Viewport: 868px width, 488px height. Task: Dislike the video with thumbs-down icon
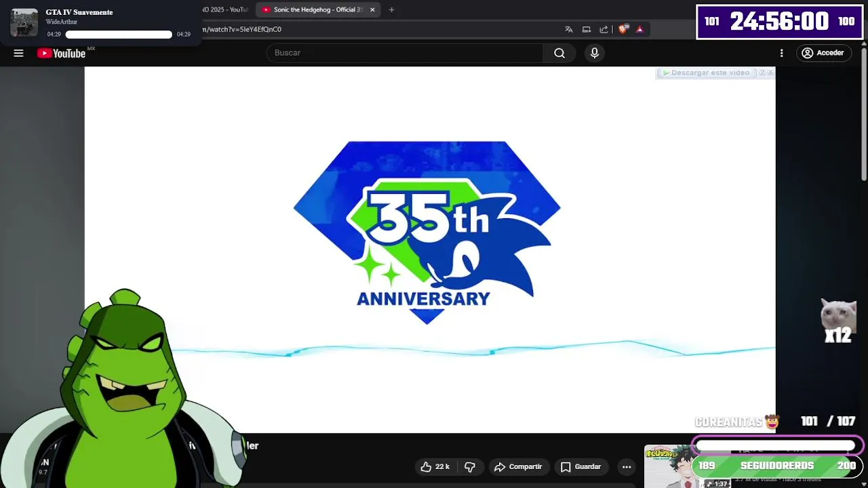(470, 466)
